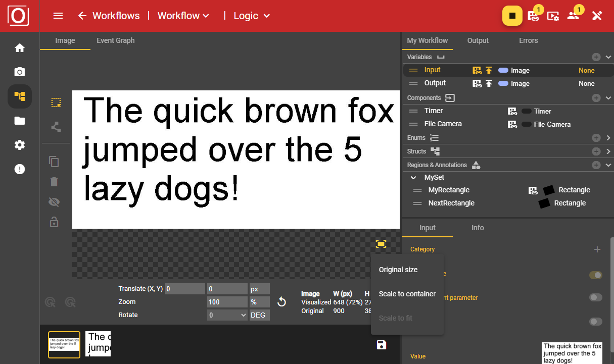This screenshot has height=364, width=614.
Task: Add a new Category with plus
Action: tap(597, 249)
